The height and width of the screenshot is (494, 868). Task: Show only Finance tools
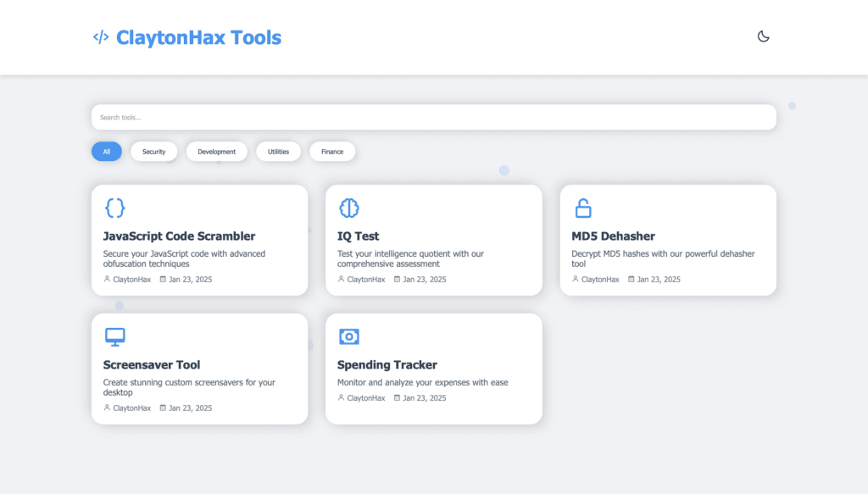point(332,152)
